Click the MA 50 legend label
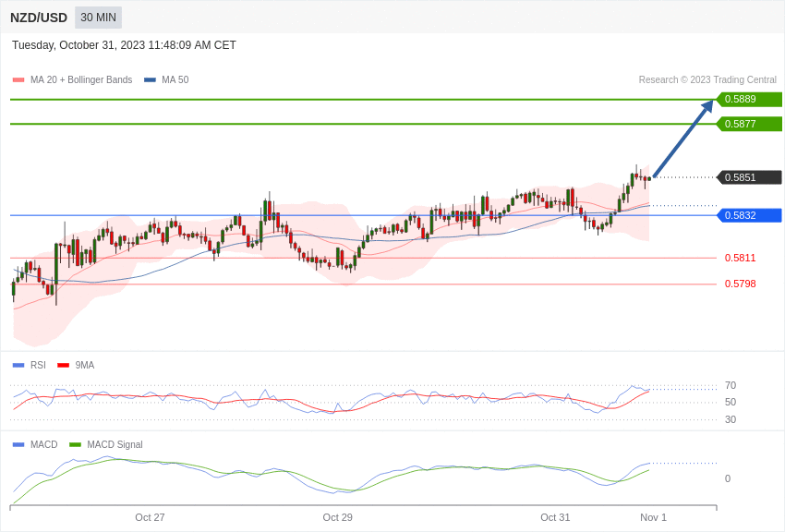Viewport: 785px width, 532px height. pos(175,80)
